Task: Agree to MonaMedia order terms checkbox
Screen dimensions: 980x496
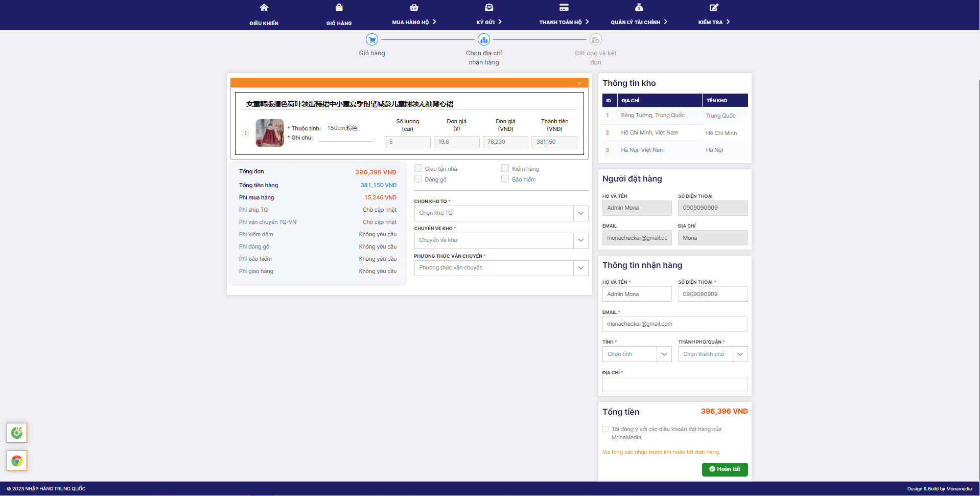Action: 605,430
